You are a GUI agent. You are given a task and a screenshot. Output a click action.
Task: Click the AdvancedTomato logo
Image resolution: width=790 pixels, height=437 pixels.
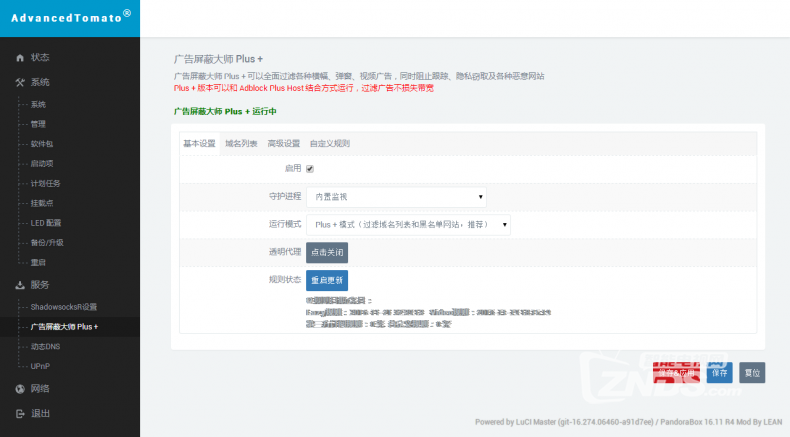[71, 17]
